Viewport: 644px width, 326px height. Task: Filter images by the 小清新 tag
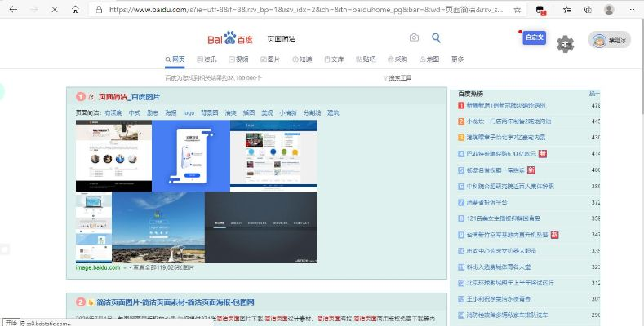(288, 112)
